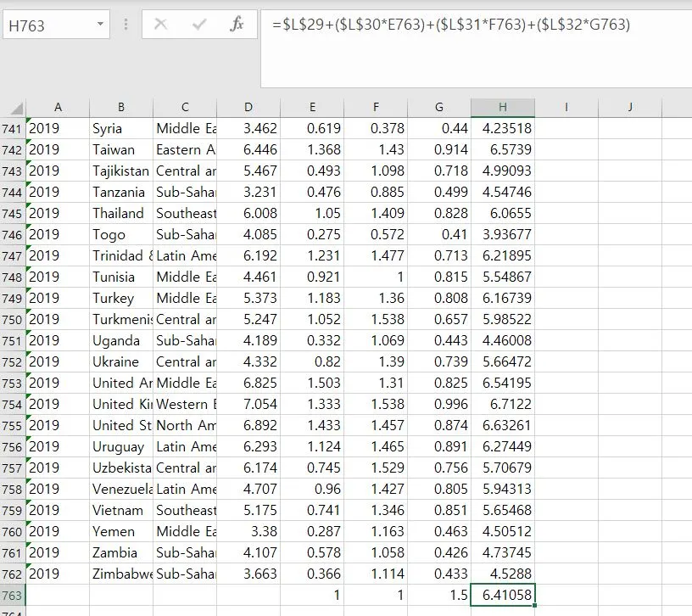Click cell containing Uganda
The width and height of the screenshot is (692, 616).
tap(121, 340)
